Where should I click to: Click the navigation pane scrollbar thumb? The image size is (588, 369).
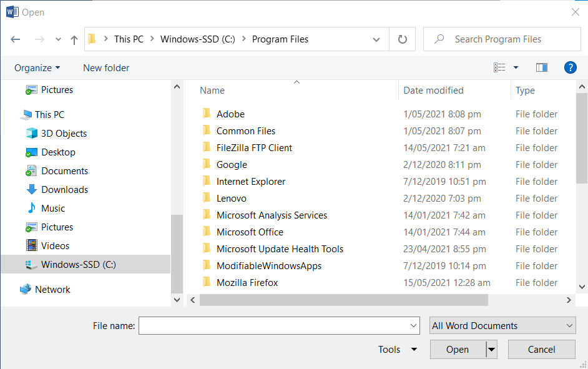177,254
